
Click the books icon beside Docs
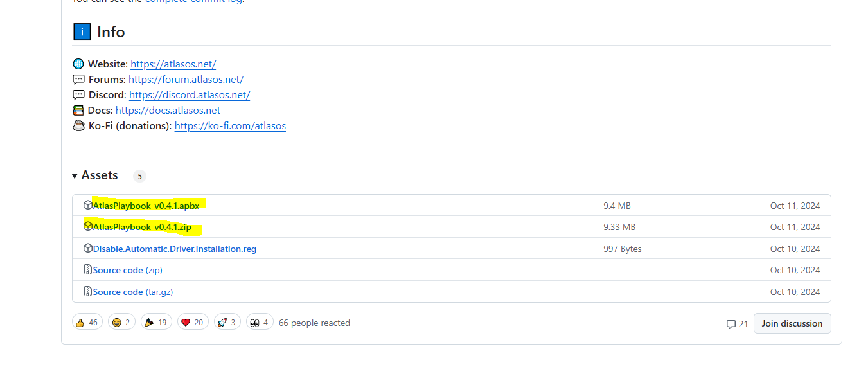78,111
